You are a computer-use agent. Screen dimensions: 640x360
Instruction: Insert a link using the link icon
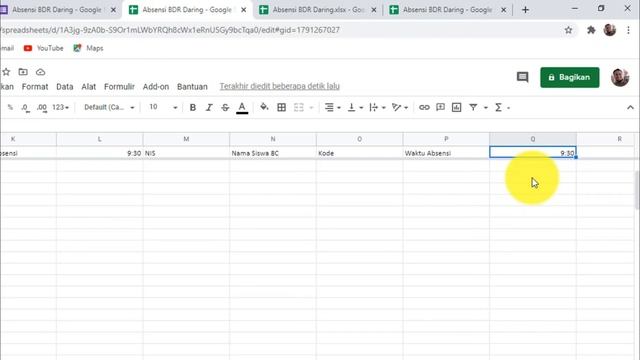click(x=424, y=107)
